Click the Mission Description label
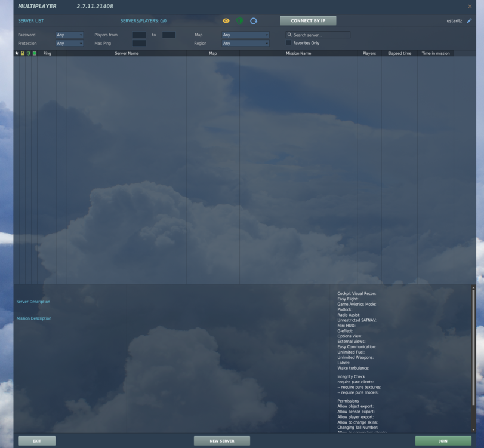The height and width of the screenshot is (448, 484). pyautogui.click(x=34, y=318)
